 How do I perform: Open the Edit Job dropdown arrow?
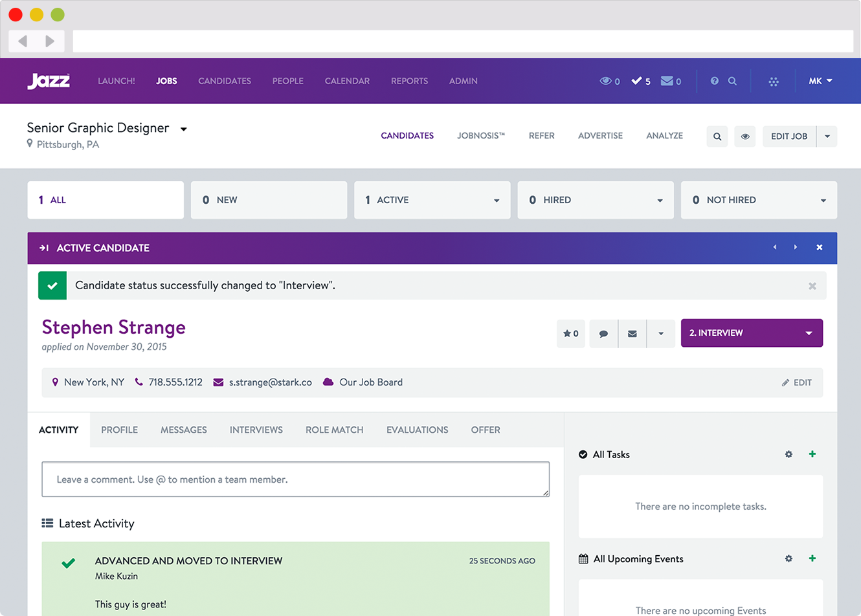click(x=827, y=137)
